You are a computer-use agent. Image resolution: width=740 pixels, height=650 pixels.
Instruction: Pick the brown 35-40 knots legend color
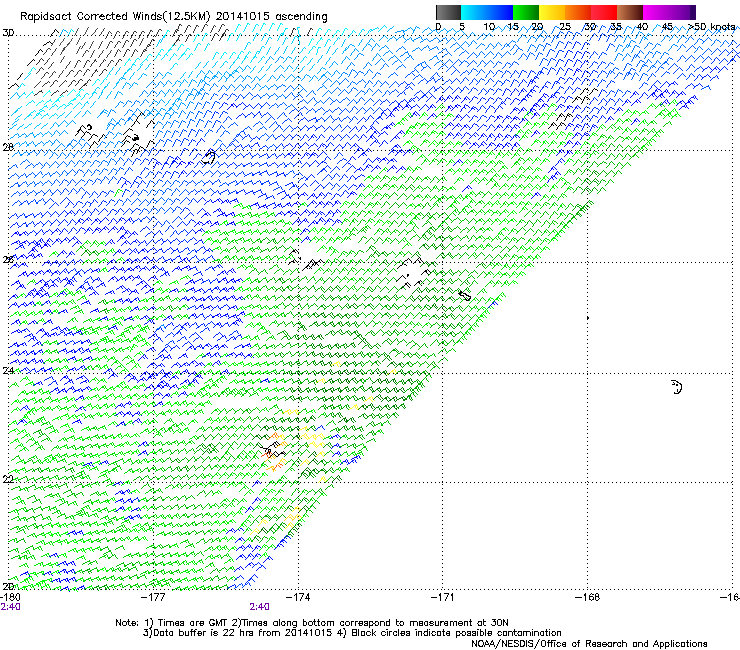pyautogui.click(x=630, y=12)
